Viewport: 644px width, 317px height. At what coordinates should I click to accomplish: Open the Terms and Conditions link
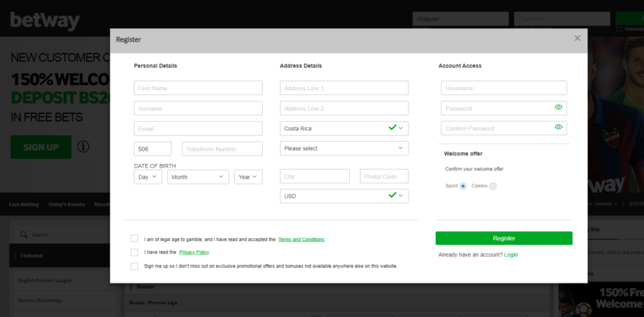[x=301, y=240]
